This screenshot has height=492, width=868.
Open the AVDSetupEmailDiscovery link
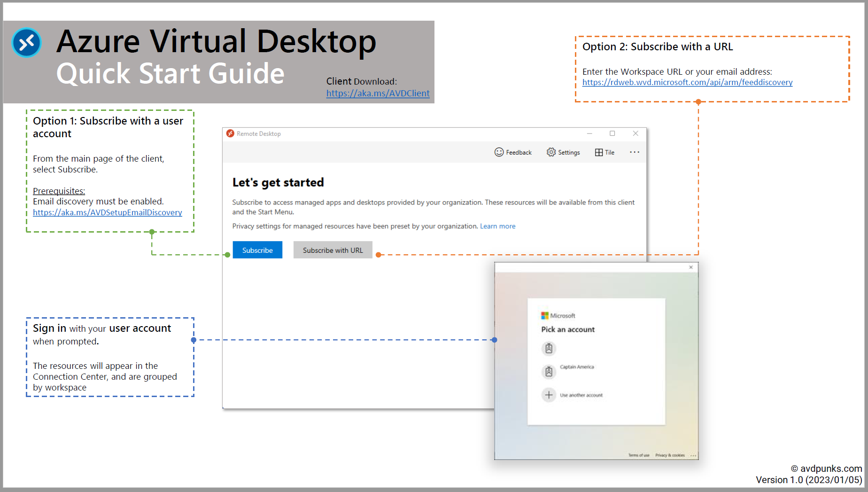pos(107,212)
